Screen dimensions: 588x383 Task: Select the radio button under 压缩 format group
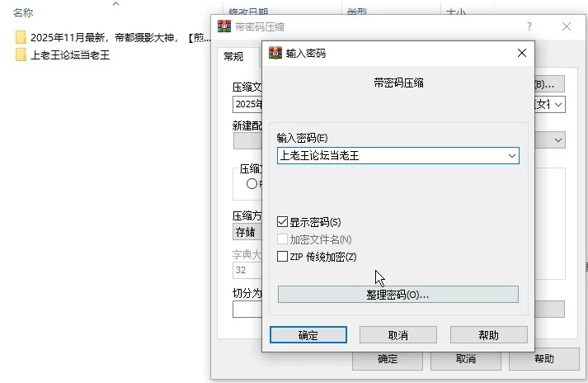point(252,183)
